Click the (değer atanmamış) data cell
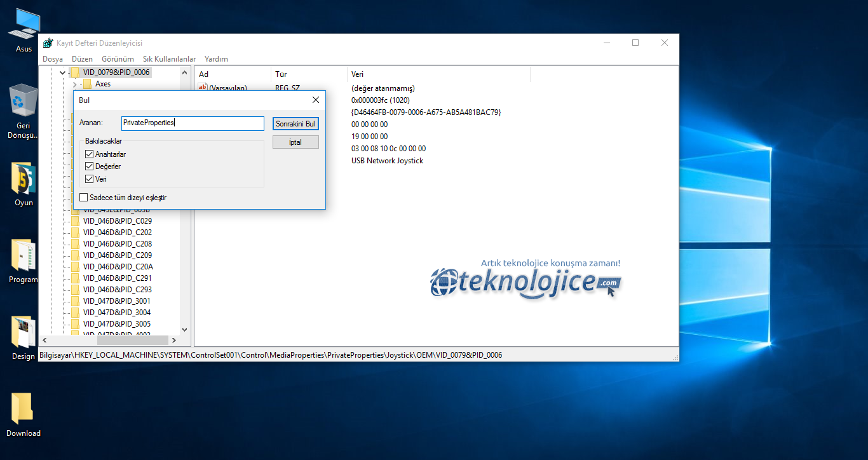The width and height of the screenshot is (868, 460). pos(383,88)
